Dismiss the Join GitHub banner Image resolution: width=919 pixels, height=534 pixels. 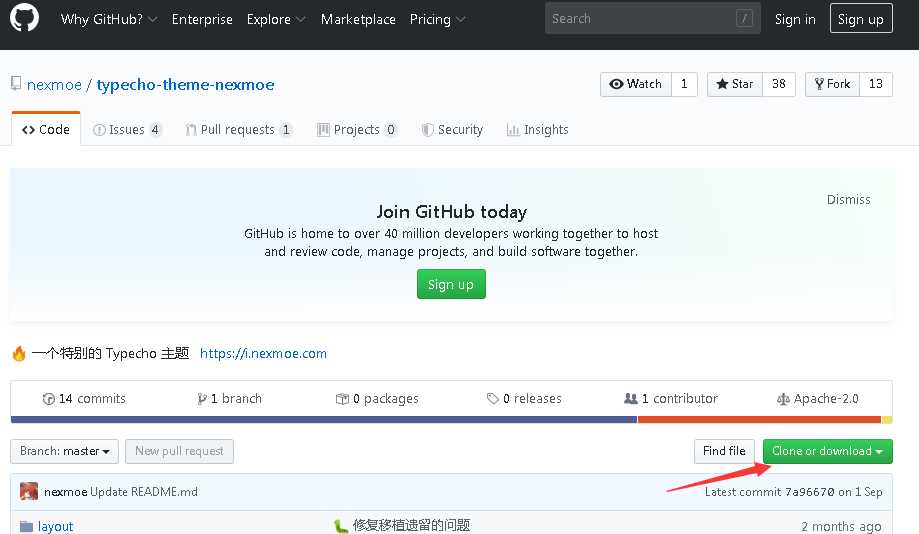coord(848,199)
